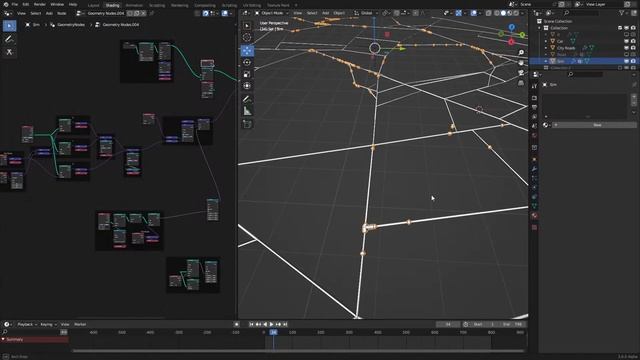The height and width of the screenshot is (360, 640).
Task: Open the Output properties tab icon
Action: click(534, 107)
